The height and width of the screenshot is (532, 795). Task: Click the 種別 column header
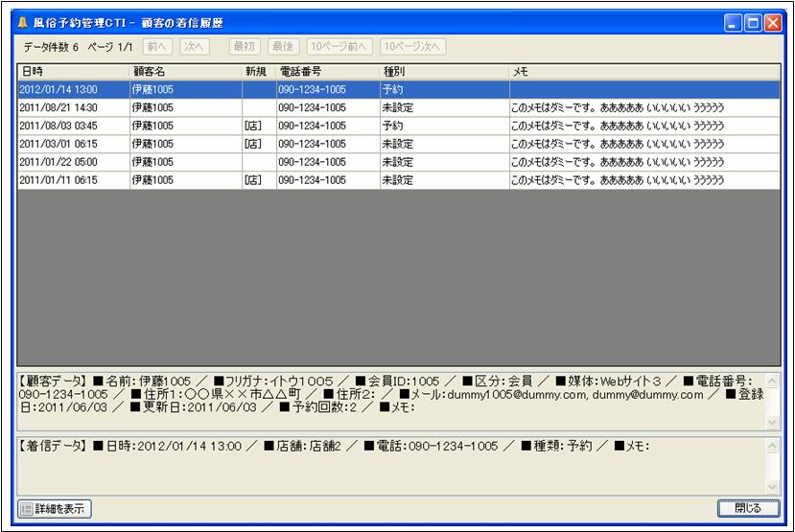(443, 72)
